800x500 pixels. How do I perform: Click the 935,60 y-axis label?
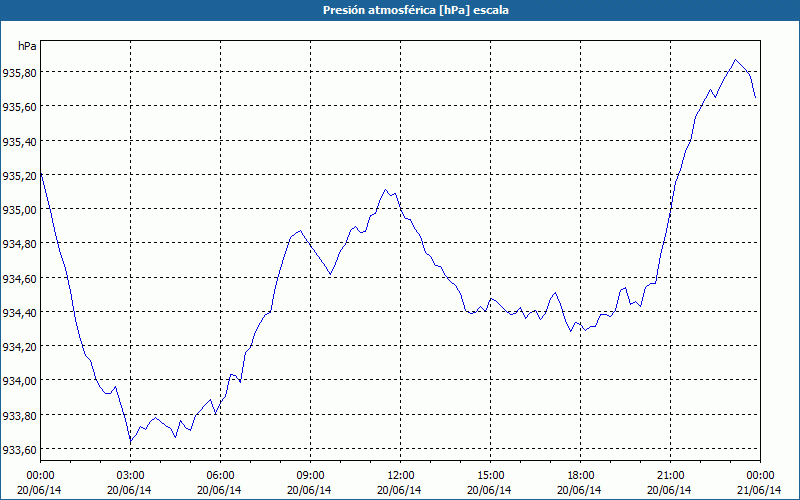19,107
